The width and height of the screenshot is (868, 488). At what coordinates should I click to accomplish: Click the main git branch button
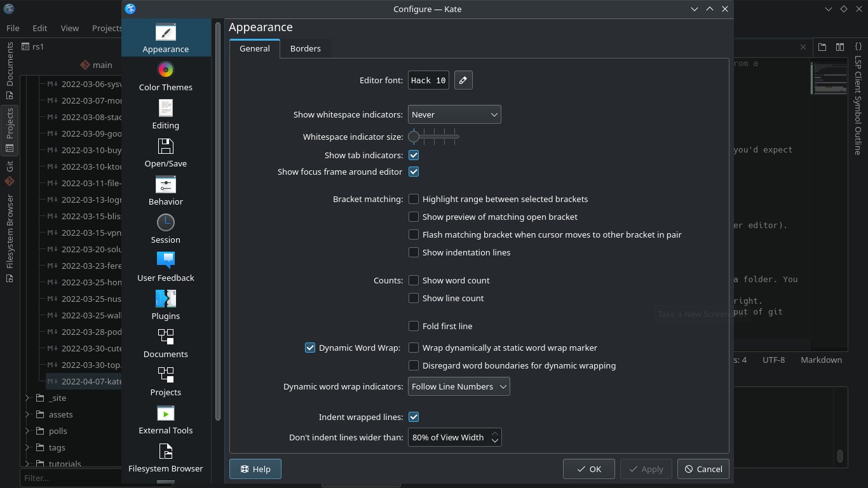pos(96,65)
